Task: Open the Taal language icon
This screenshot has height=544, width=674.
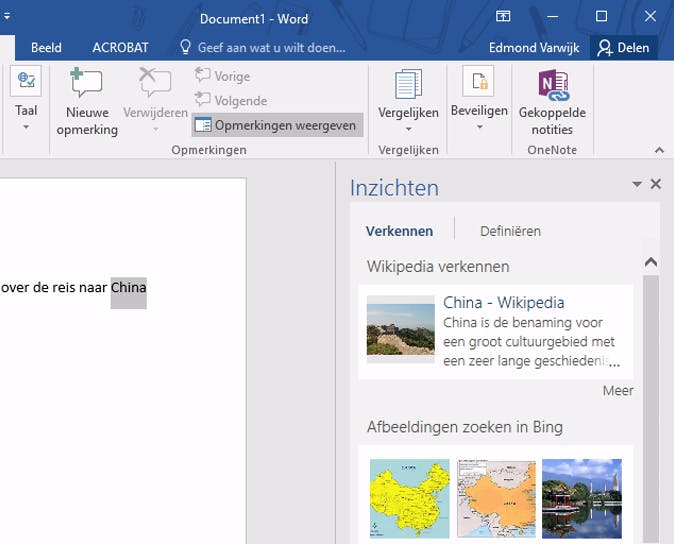Action: point(26,80)
